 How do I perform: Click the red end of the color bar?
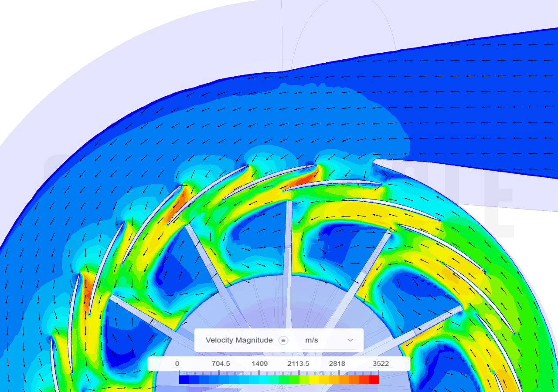click(374, 380)
